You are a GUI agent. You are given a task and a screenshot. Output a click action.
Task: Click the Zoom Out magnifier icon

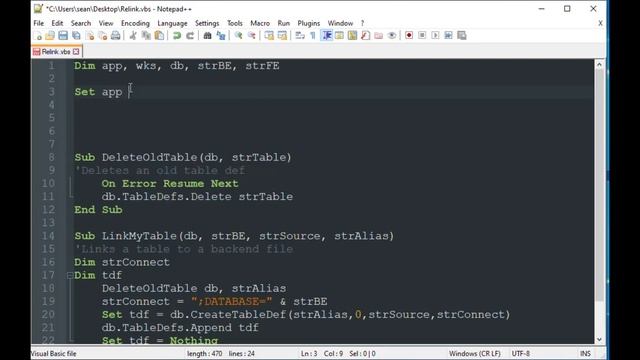(x=252, y=36)
